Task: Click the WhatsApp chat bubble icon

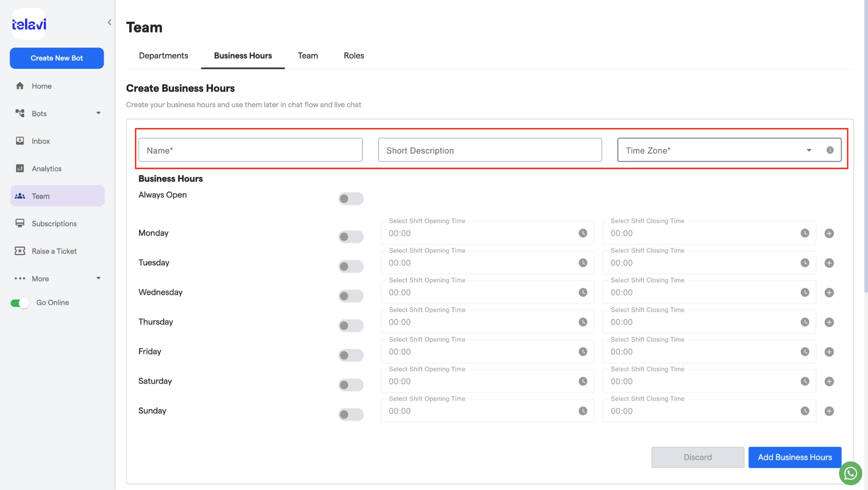Action: tap(850, 473)
